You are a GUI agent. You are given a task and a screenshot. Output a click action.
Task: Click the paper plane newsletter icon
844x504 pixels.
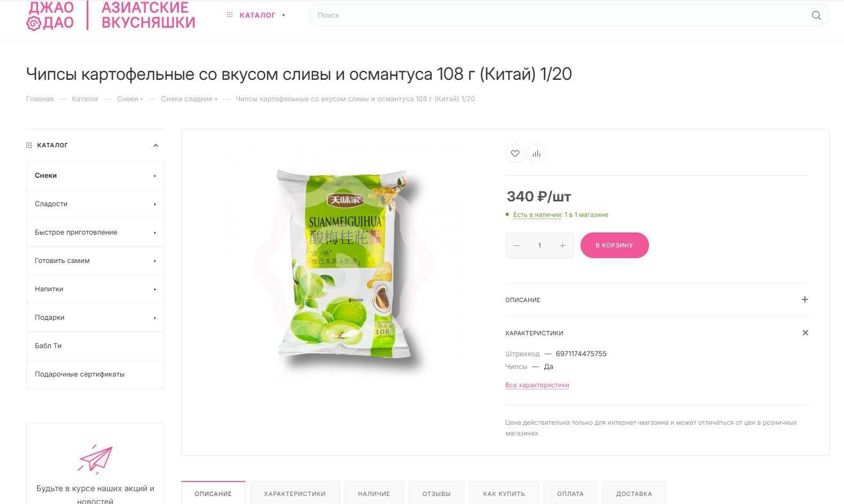[95, 459]
